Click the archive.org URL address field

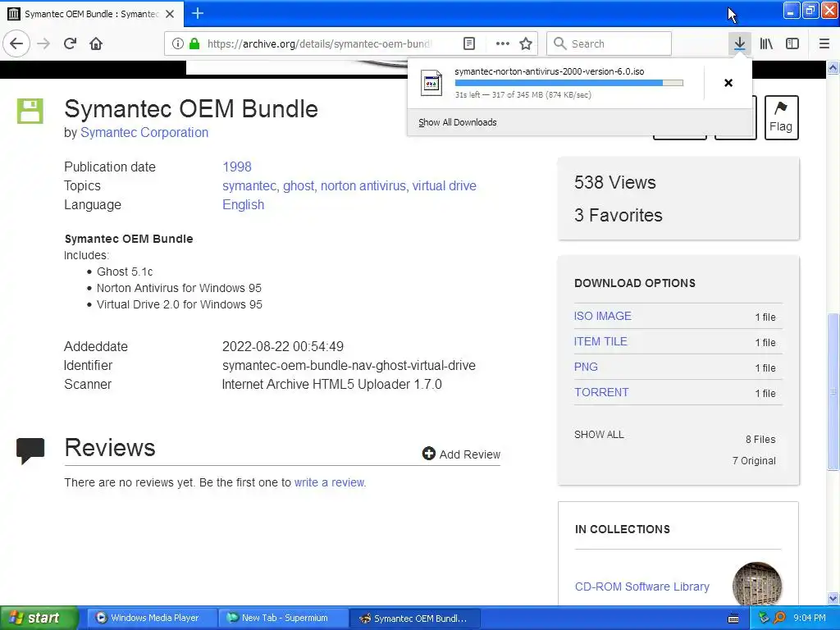[319, 43]
